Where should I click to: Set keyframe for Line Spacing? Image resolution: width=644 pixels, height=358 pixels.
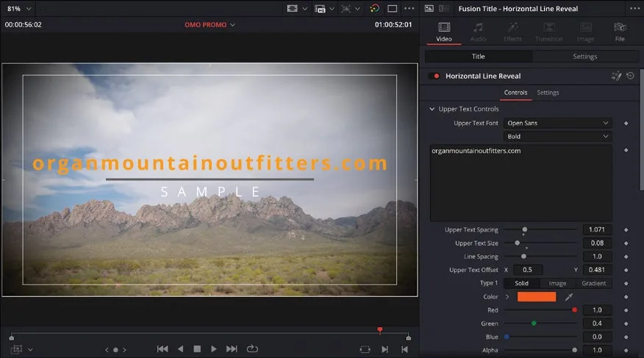point(626,257)
